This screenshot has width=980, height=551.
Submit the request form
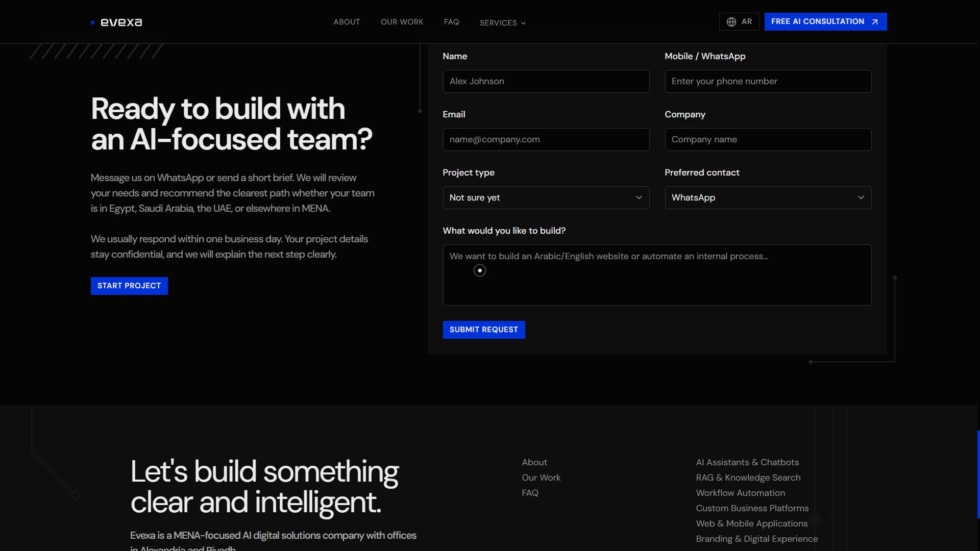click(483, 330)
